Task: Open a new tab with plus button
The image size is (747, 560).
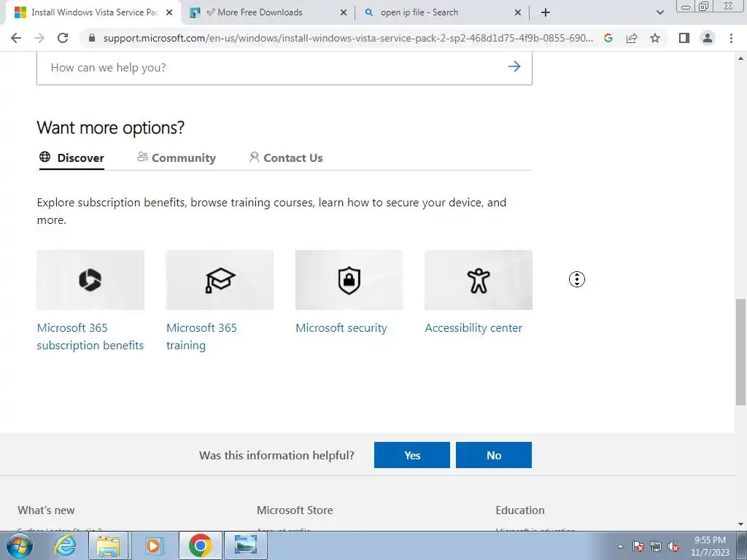Action: 546,12
